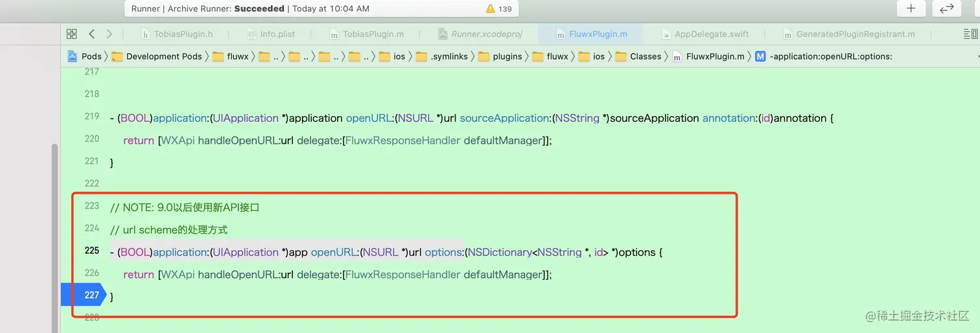980x333 pixels.
Task: Click the options: label on line 225
Action: (444, 252)
